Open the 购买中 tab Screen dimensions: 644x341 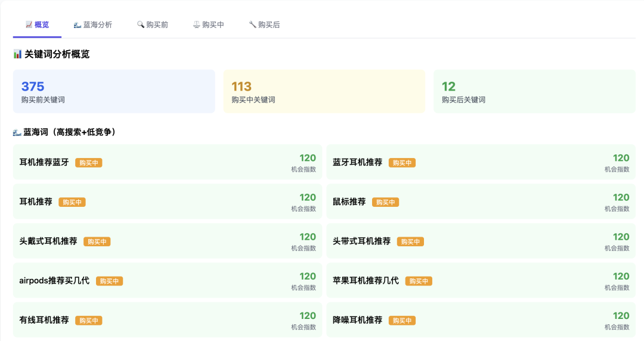point(208,25)
